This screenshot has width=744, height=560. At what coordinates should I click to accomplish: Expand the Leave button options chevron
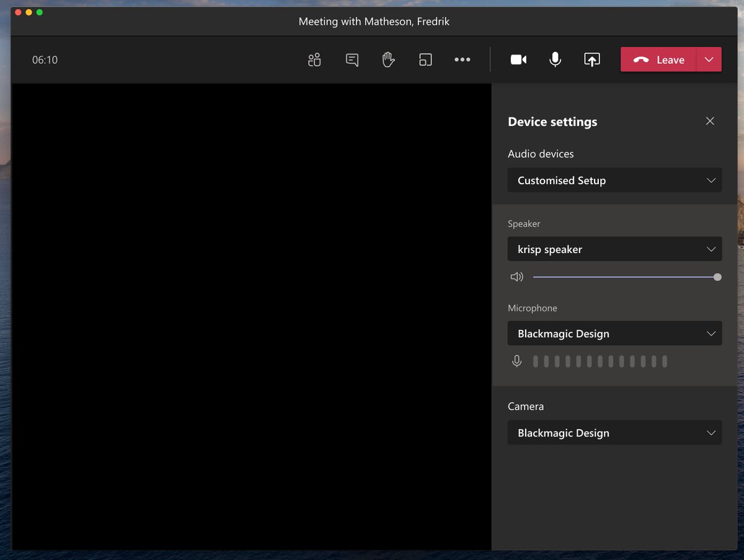coord(709,60)
